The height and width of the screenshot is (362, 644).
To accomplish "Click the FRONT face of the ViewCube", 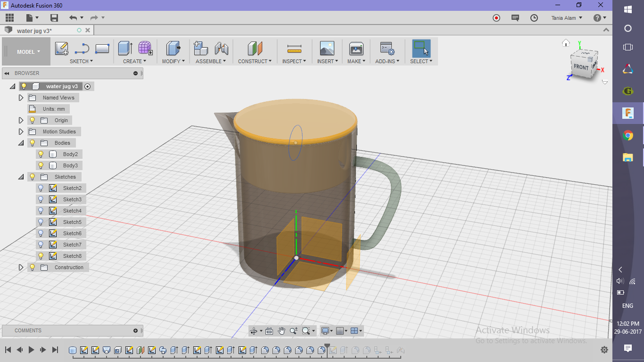I will 581,67.
